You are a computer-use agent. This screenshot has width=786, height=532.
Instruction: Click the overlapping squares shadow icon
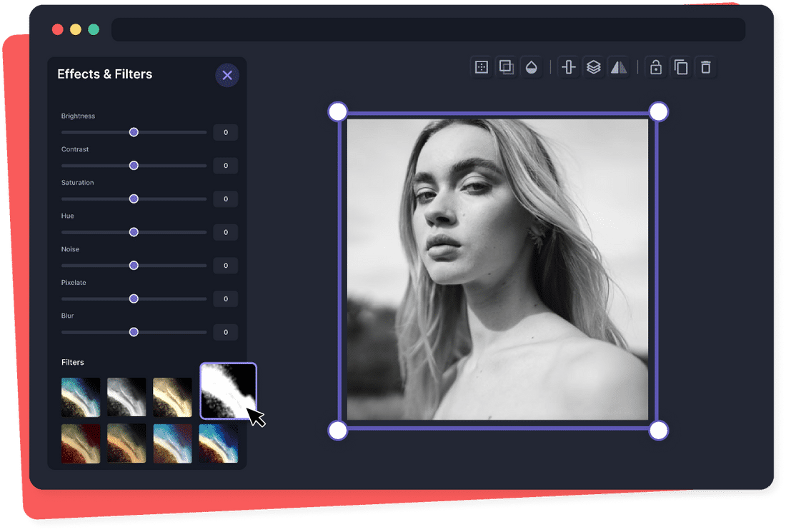click(x=506, y=67)
